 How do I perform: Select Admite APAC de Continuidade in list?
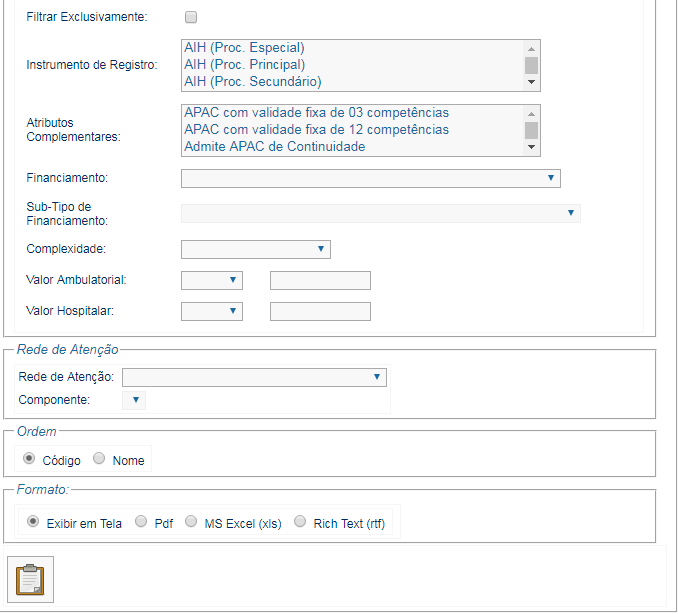coord(275,147)
